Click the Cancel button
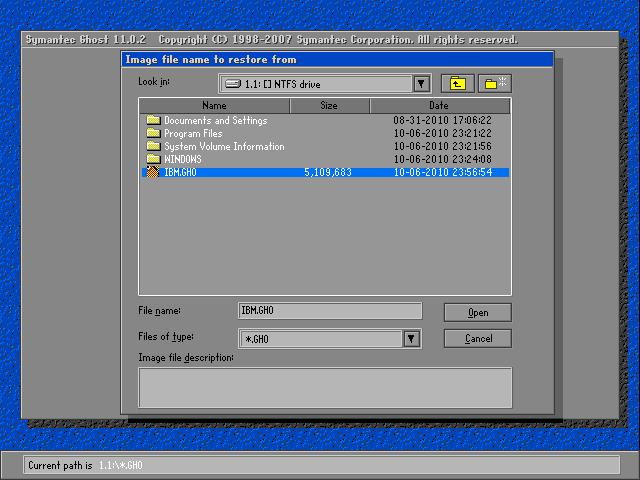The image size is (640, 480). (478, 338)
